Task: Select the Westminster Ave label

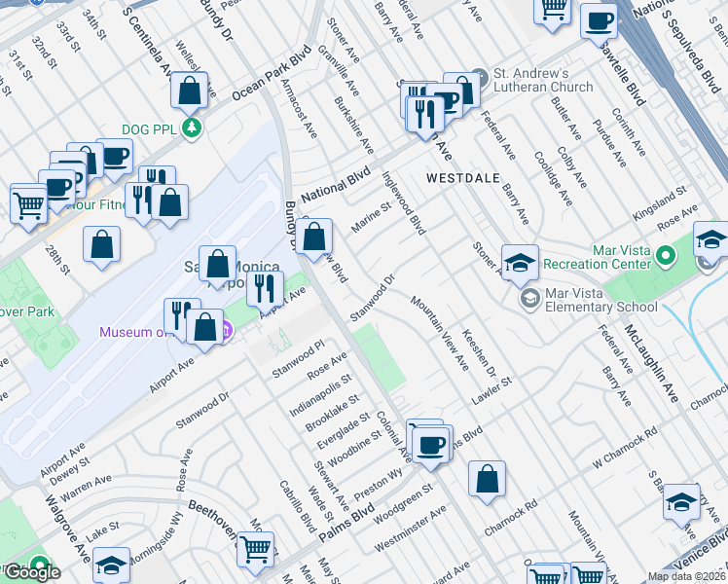Action: [410, 529]
